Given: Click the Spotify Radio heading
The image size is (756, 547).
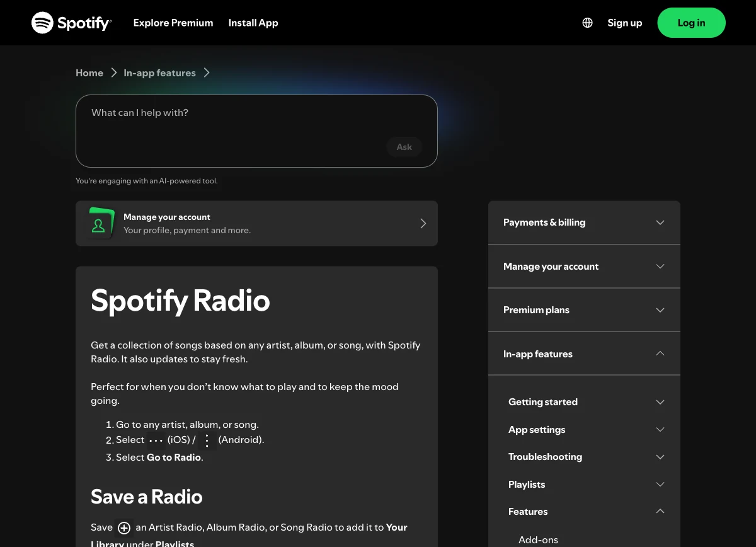Looking at the screenshot, I should point(180,301).
